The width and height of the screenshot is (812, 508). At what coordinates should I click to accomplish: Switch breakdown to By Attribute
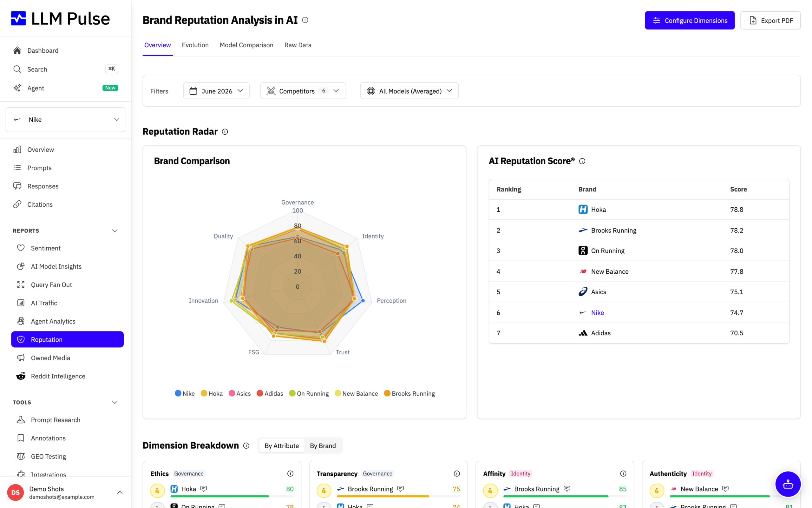point(282,446)
